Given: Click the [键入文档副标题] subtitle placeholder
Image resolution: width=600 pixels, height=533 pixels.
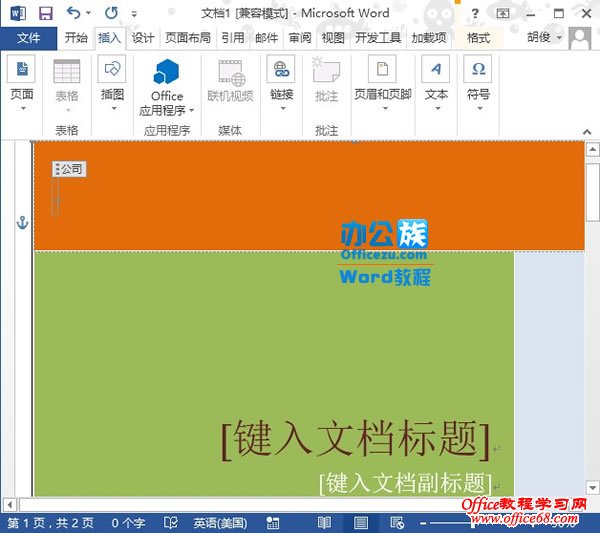Looking at the screenshot, I should tap(405, 483).
